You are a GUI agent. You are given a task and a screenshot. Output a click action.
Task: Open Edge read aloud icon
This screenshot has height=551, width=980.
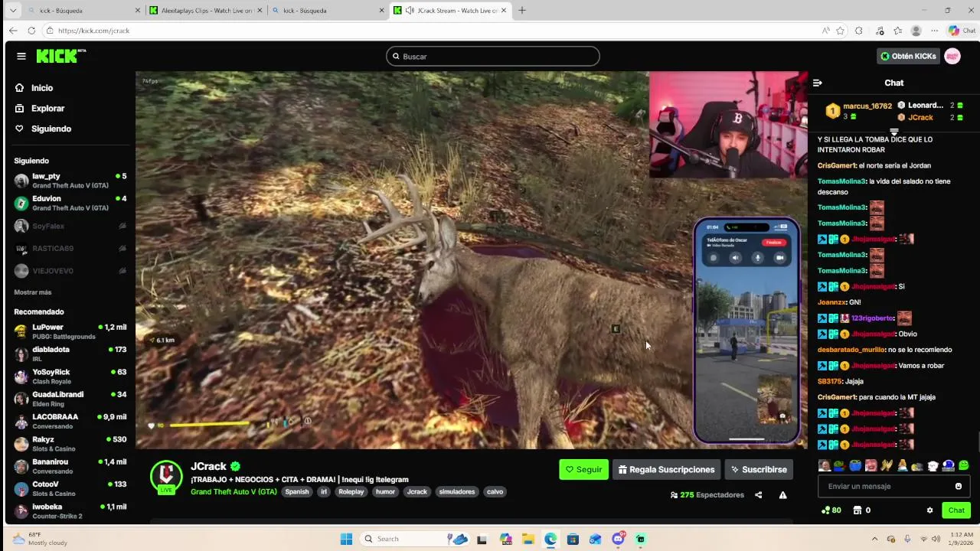coord(825,31)
